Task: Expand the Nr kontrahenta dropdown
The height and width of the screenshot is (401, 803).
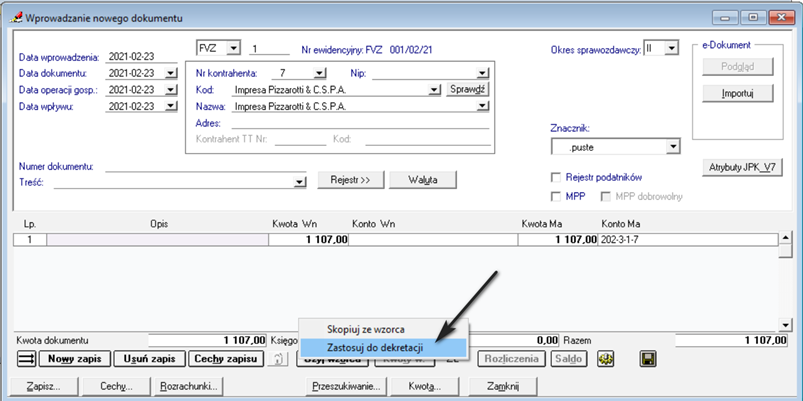Action: [320, 74]
